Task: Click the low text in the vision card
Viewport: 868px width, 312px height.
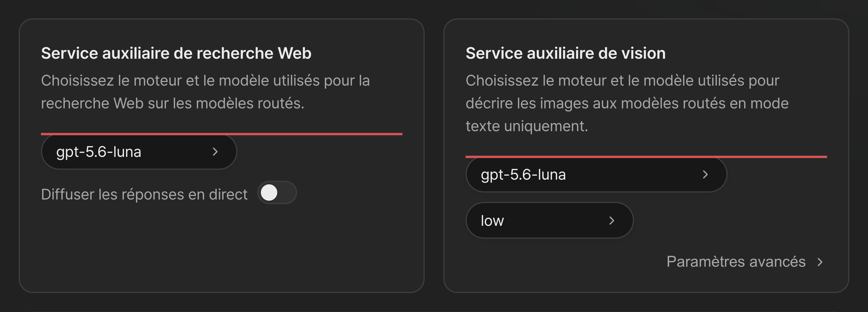Action: click(492, 221)
